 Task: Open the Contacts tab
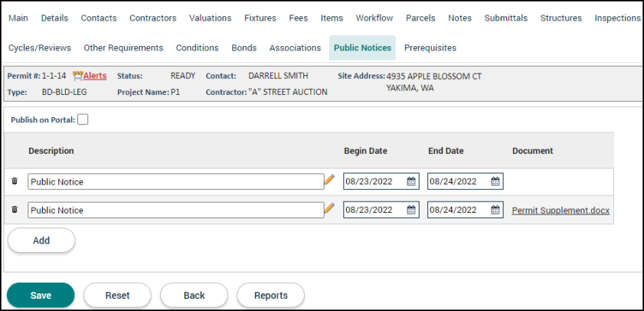pos(99,18)
